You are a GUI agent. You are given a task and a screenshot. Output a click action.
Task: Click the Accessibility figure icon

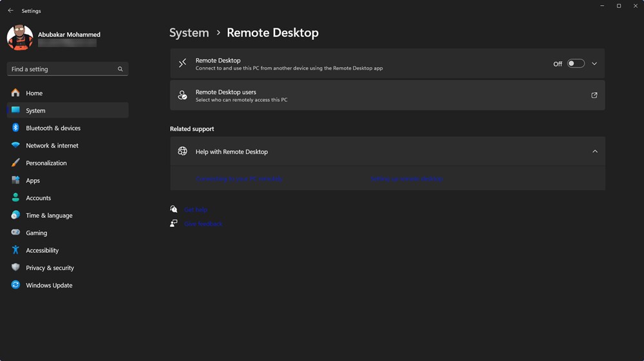pos(15,249)
